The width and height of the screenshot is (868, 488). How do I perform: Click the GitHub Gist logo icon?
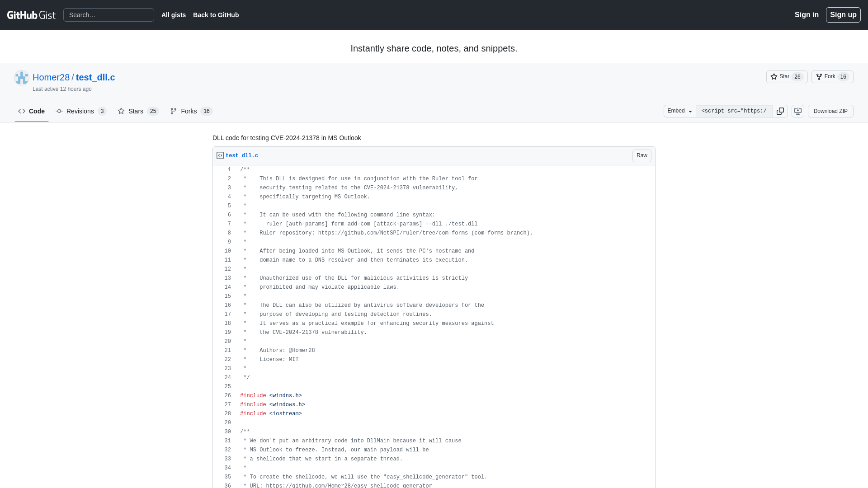click(x=32, y=15)
